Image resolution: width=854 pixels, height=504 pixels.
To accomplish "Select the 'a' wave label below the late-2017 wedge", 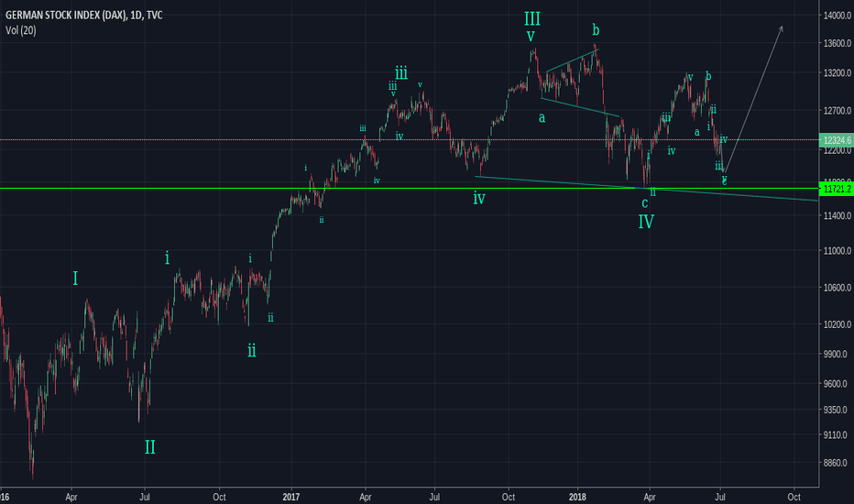I will (x=542, y=117).
